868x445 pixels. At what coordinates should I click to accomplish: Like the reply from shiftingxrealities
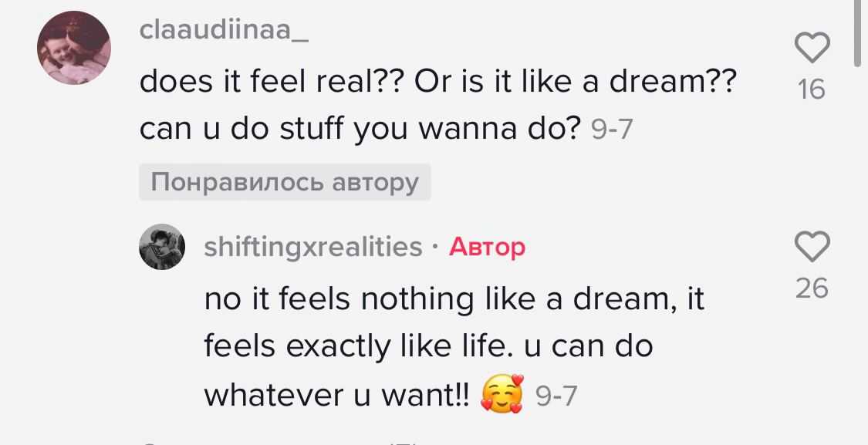(811, 247)
